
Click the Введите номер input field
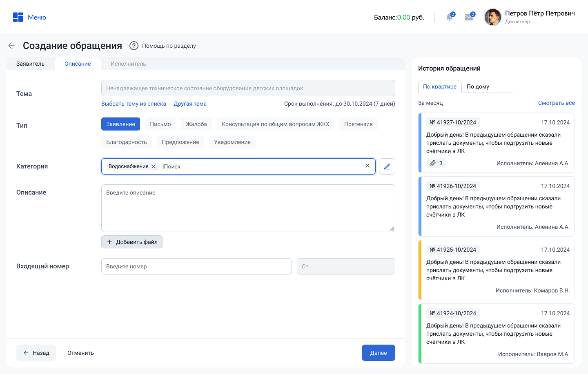click(196, 266)
